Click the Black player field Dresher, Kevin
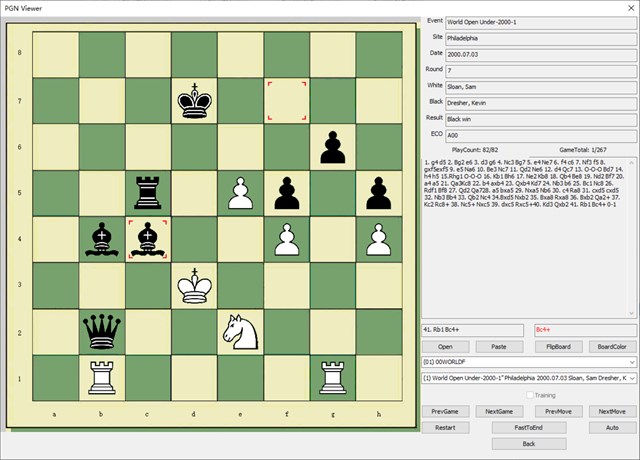The image size is (640, 460). pyautogui.click(x=541, y=103)
